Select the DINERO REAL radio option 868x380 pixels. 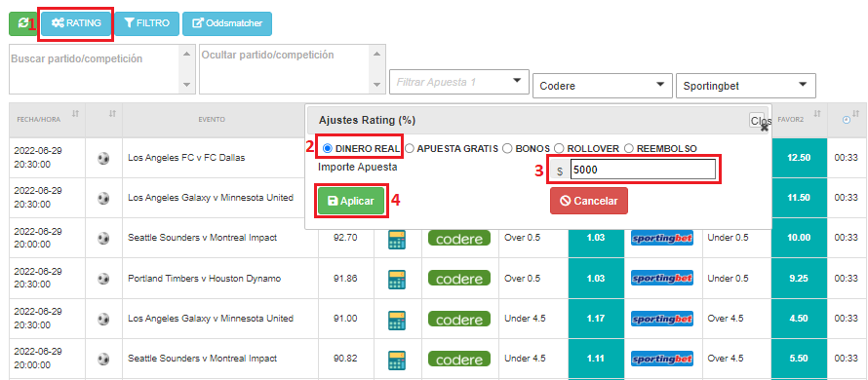coord(327,148)
